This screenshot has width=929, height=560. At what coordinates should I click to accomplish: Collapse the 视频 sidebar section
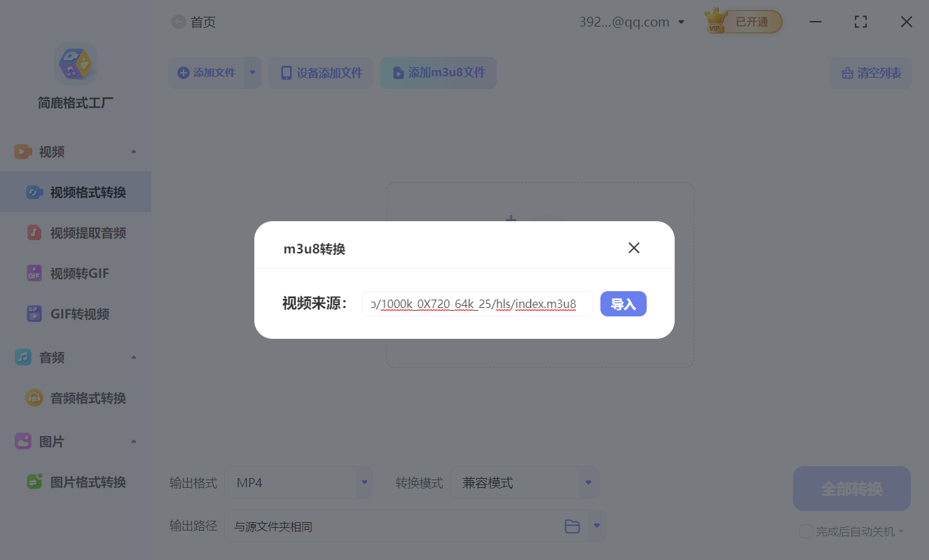tap(133, 152)
